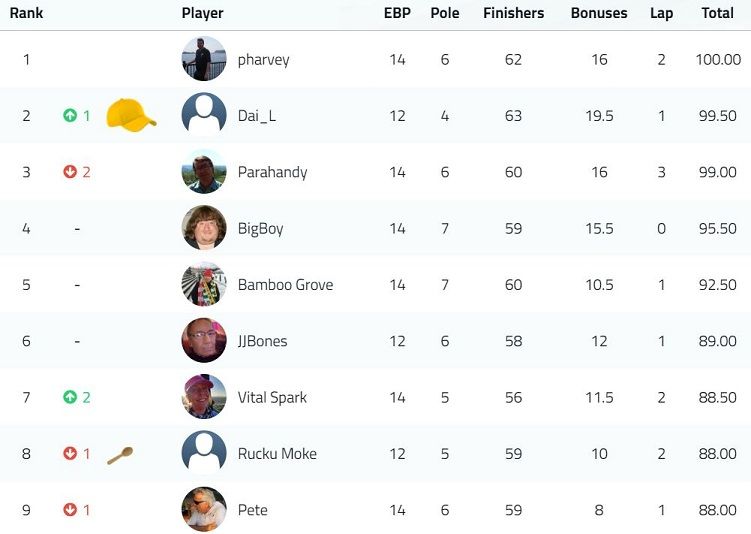The image size is (751, 534).
Task: Sort by the Finishers column header
Action: 513,13
